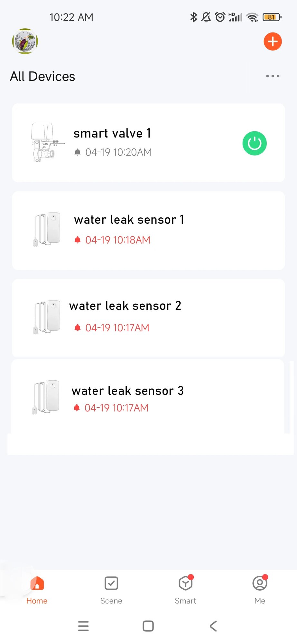297x644 pixels.
Task: Tap water leak sensor 3 device image
Action: [x=46, y=397]
